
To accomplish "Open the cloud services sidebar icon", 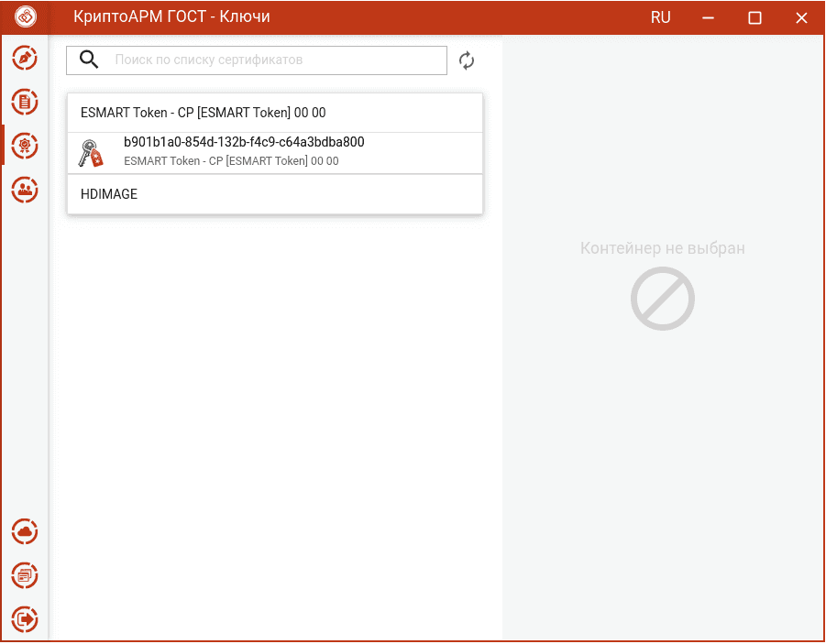I will (25, 532).
